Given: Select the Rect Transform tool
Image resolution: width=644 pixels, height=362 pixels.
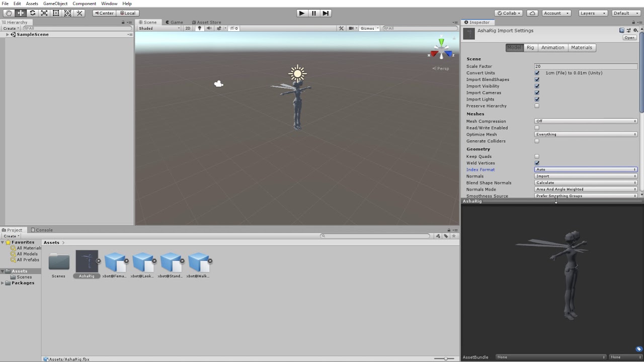Looking at the screenshot, I should point(56,13).
